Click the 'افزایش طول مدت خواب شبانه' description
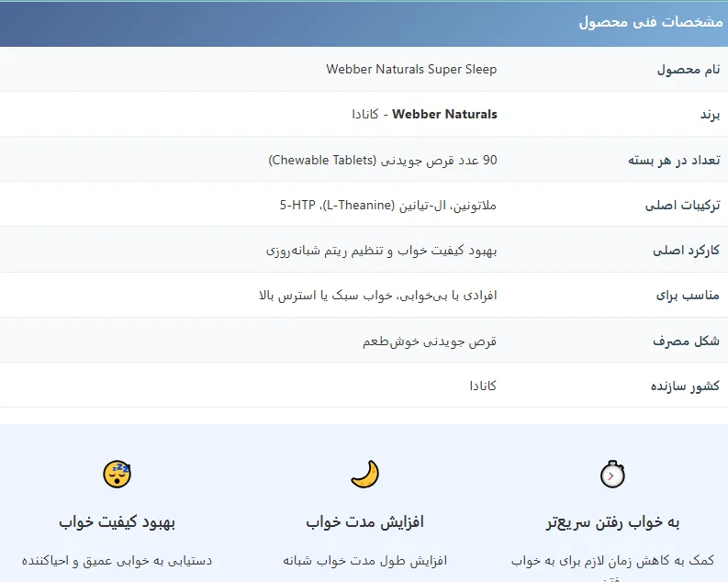 [x=364, y=560]
